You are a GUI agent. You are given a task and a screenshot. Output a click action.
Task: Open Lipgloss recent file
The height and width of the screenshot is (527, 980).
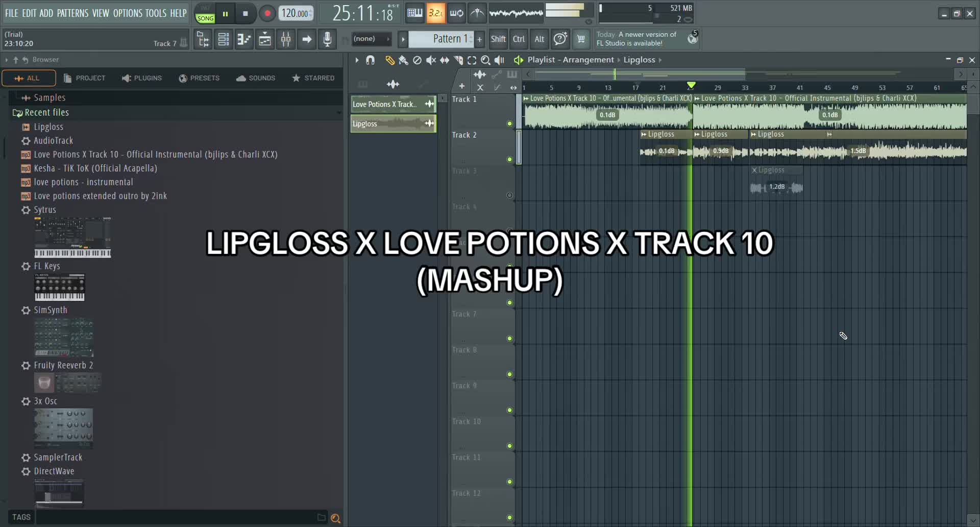pyautogui.click(x=43, y=127)
